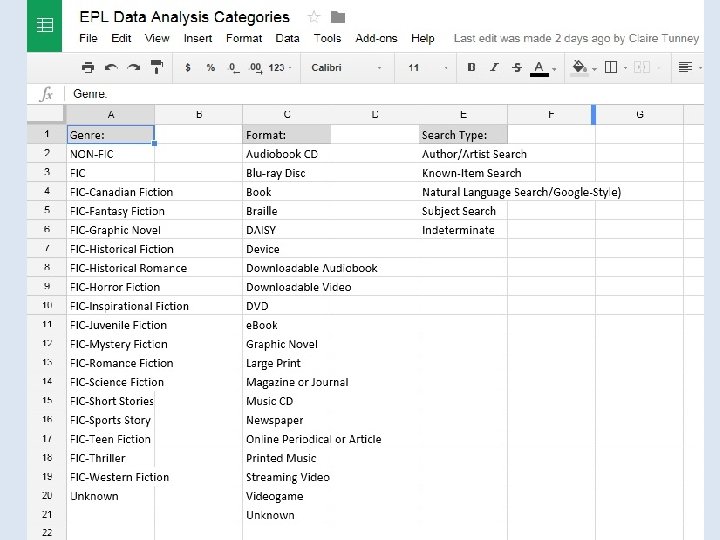The width and height of the screenshot is (720, 540).
Task: Select the Author/Artist Search cell
Action: [463, 154]
